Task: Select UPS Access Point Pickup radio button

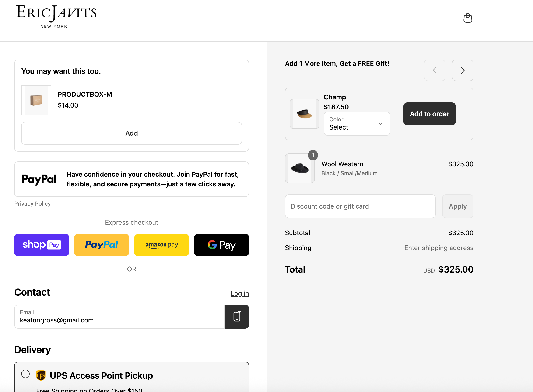Action: click(x=25, y=374)
